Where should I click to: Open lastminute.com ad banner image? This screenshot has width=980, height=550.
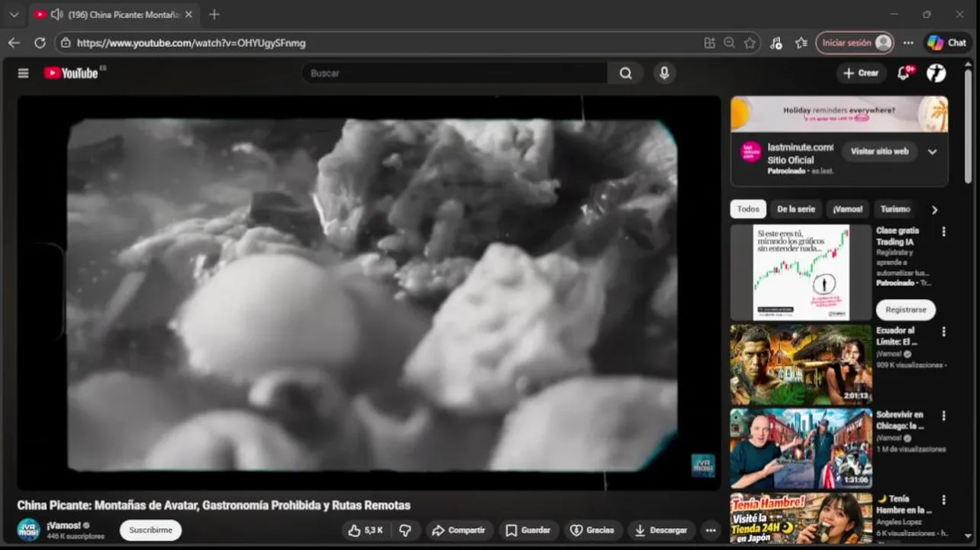click(839, 114)
